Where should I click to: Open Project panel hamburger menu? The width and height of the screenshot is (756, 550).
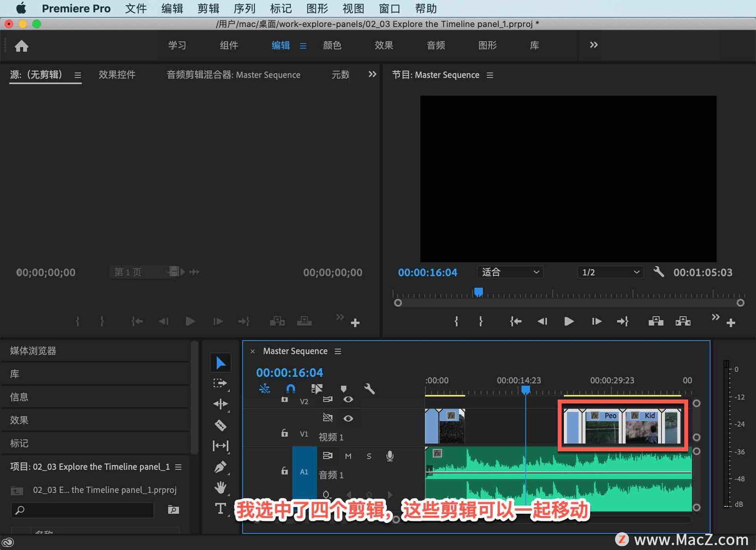(178, 467)
